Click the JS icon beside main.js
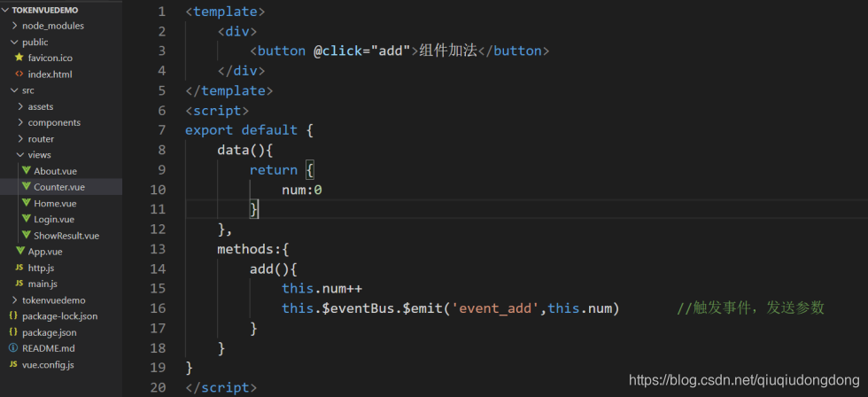This screenshot has width=868, height=397. click(19, 284)
